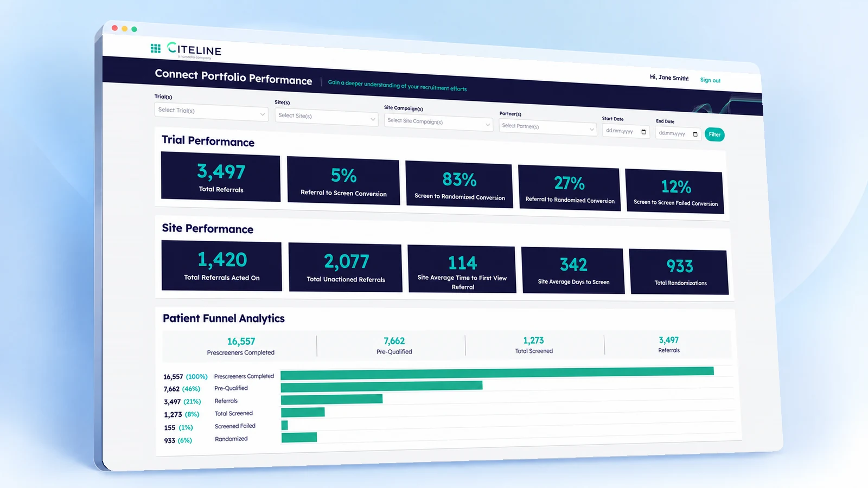Select the 3,497 Total Referrals card
The image size is (868, 488).
221,177
